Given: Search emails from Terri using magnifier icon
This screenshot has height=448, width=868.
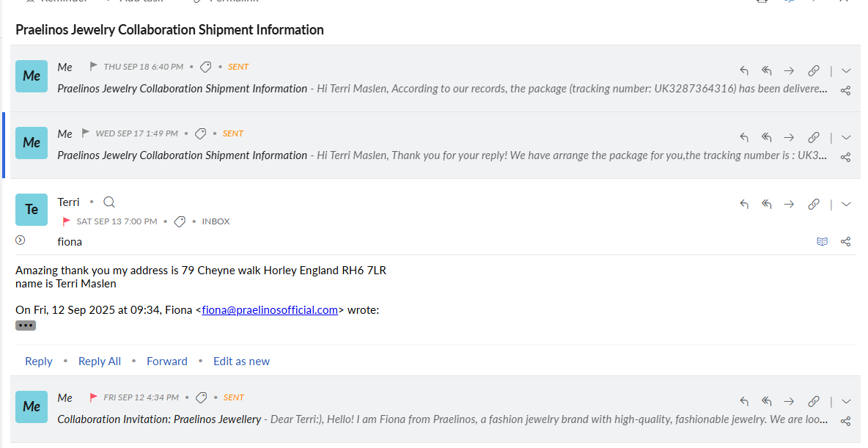Looking at the screenshot, I should tap(109, 202).
